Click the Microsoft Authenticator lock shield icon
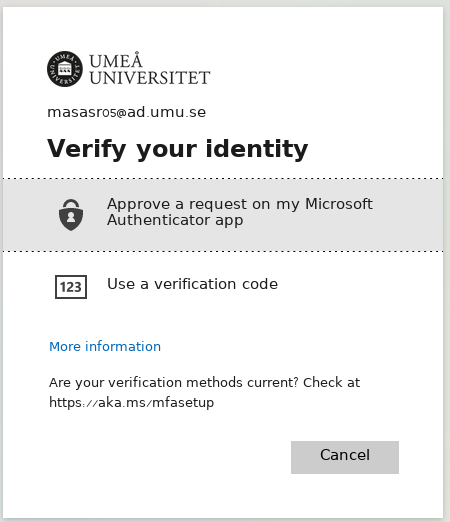Screen dimensions: 450x522 pos(71,215)
